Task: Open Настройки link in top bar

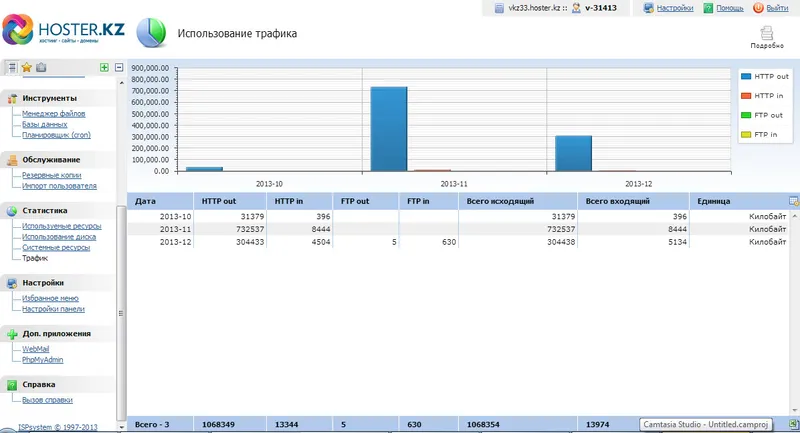Action: (x=674, y=8)
